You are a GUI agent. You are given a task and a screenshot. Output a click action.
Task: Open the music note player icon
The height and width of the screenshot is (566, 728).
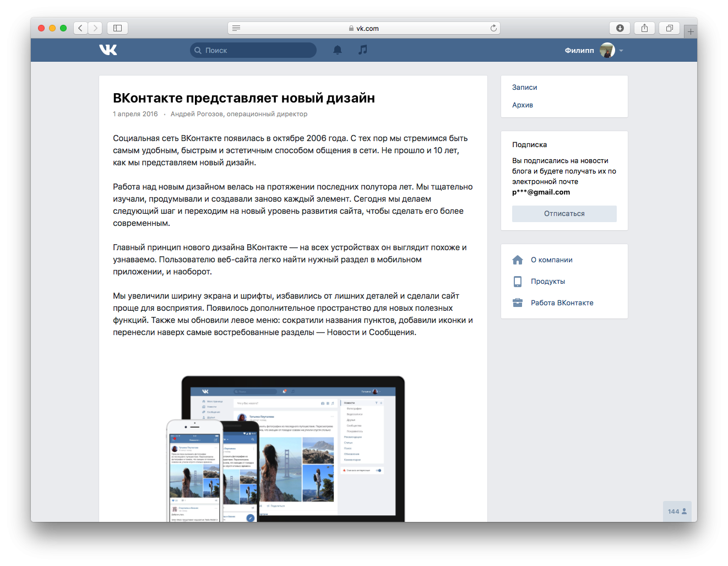coord(362,50)
